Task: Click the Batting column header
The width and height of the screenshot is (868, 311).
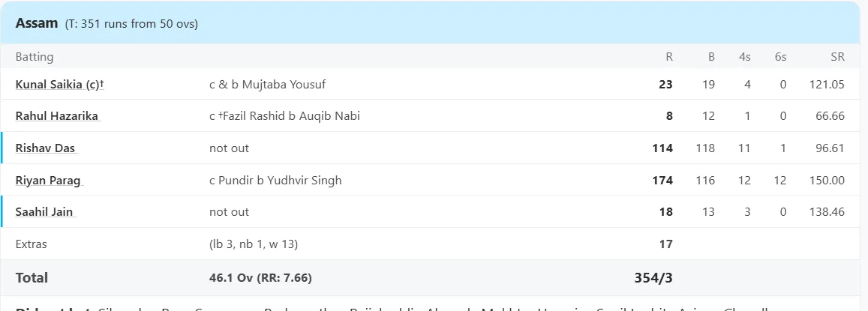Action: tap(35, 57)
